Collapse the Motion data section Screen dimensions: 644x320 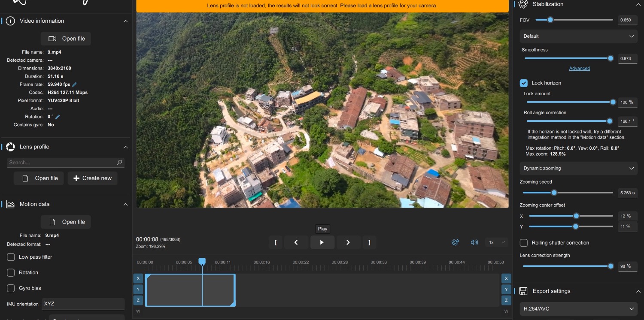pos(126,205)
